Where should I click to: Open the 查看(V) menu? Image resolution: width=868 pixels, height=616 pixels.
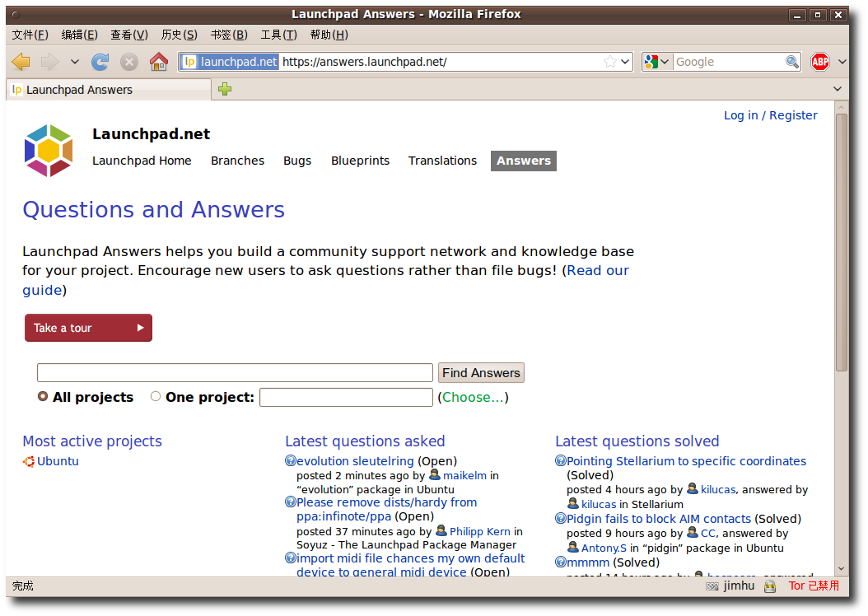point(129,35)
